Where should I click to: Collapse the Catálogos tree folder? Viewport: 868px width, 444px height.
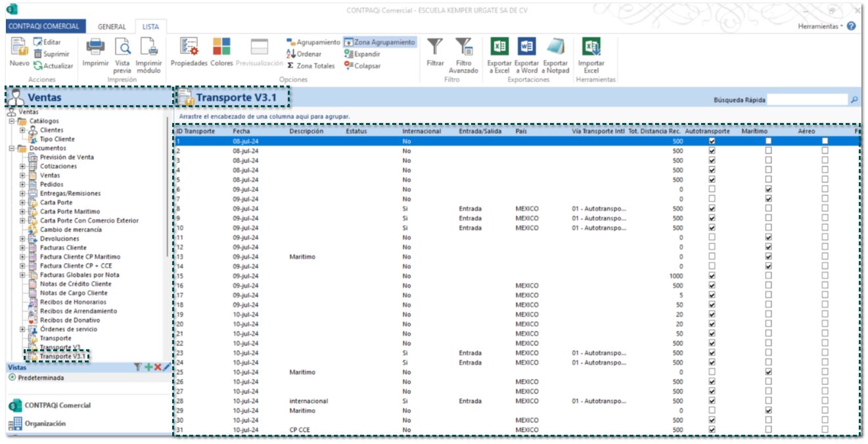[12, 121]
